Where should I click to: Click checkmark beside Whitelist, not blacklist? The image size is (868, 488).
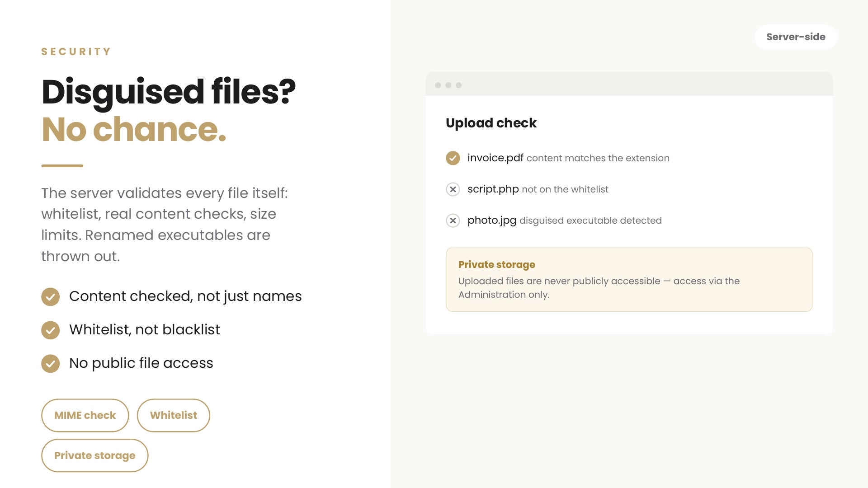[50, 330]
